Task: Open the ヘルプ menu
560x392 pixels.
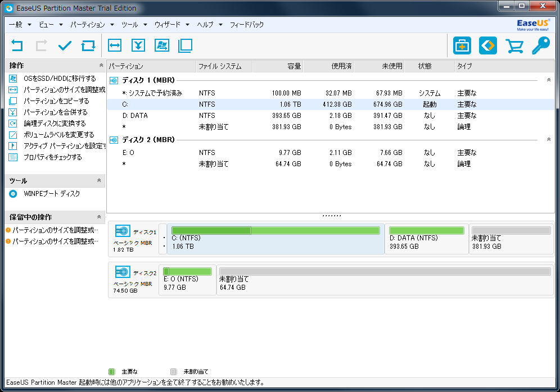Action: [210, 25]
